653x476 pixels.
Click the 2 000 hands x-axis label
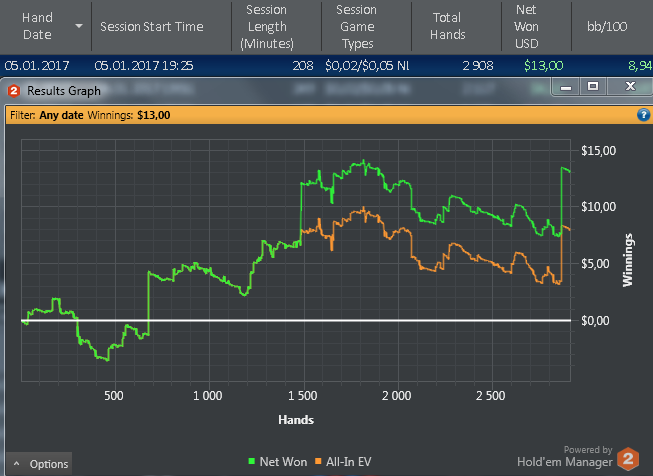(x=396, y=395)
